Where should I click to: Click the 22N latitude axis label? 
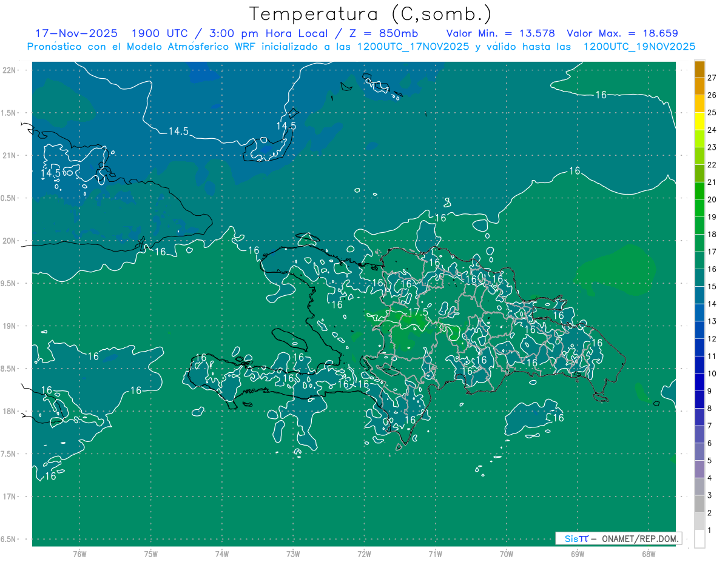(x=10, y=70)
